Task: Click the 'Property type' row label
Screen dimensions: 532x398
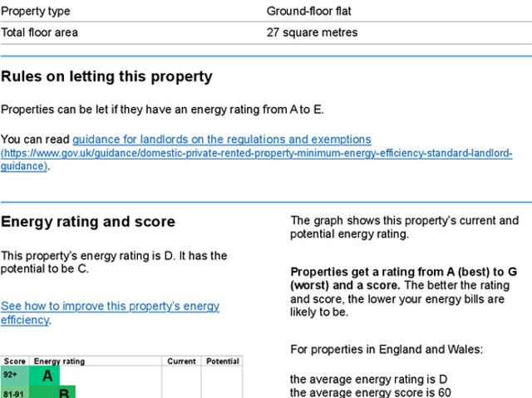Action: (x=36, y=12)
